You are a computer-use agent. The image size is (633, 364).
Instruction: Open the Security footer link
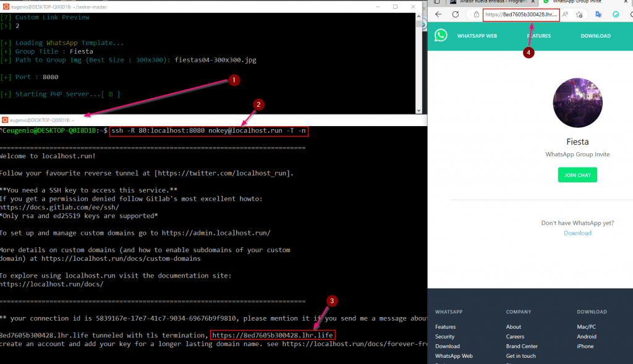point(445,337)
